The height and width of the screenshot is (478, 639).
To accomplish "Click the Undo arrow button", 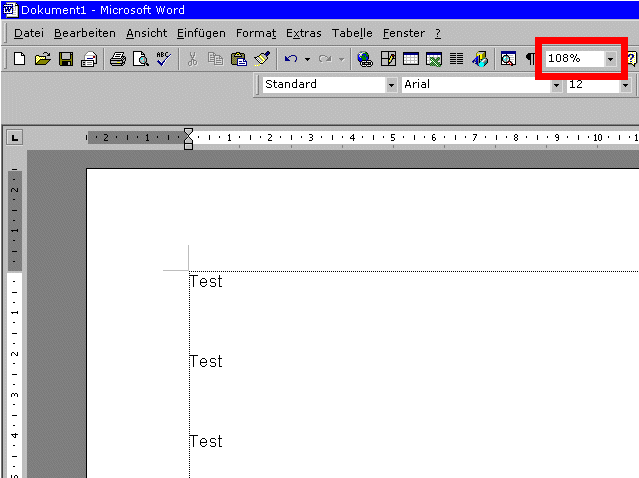I will click(290, 59).
